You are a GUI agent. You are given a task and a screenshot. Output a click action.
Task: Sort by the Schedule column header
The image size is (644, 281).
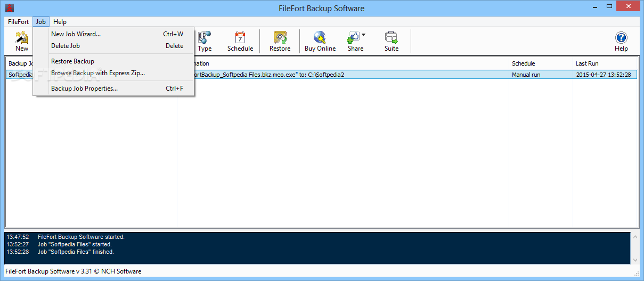tap(541, 63)
